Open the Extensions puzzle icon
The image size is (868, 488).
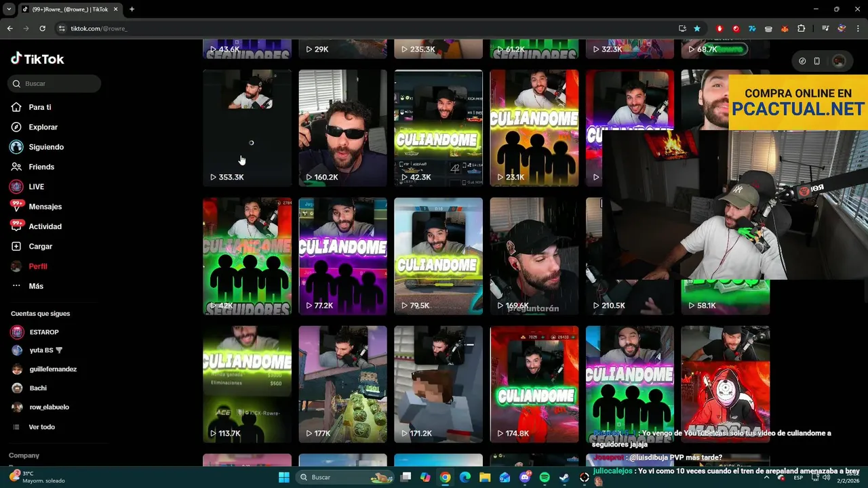click(802, 28)
